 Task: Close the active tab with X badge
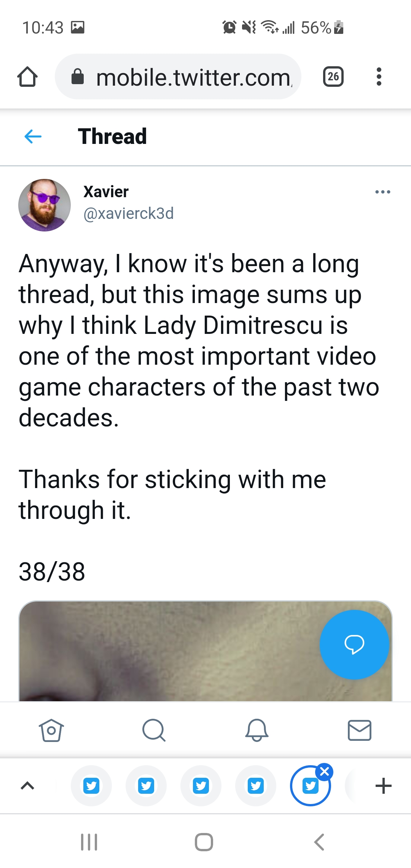click(325, 772)
